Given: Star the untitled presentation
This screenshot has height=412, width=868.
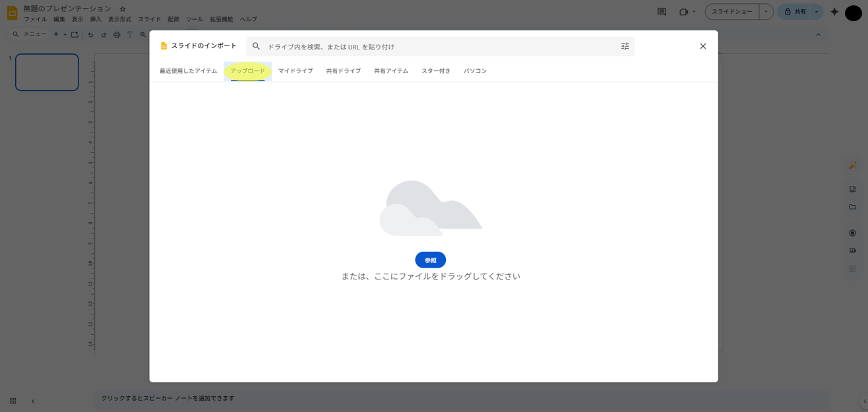Looking at the screenshot, I should point(123,9).
